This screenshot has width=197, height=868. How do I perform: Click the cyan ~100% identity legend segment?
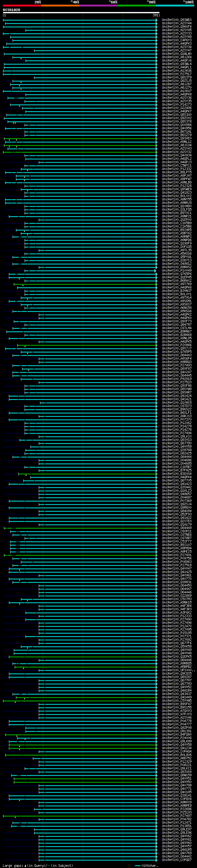(x=175, y=6)
